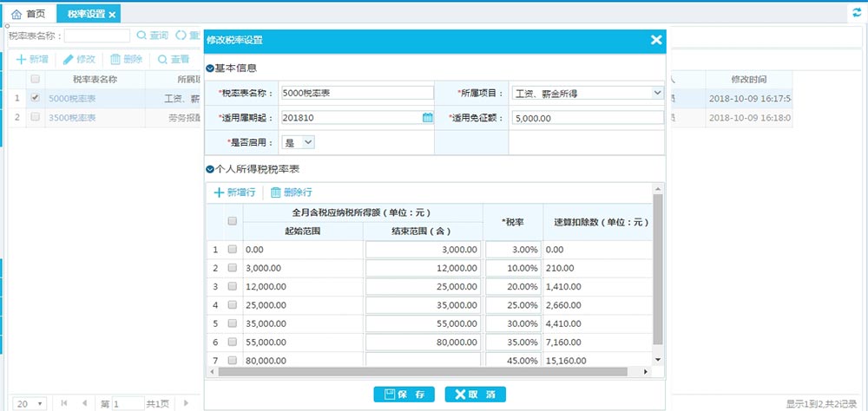The image size is (868, 411).
Task: Click the 税率 column header in the tax table
Action: point(513,222)
